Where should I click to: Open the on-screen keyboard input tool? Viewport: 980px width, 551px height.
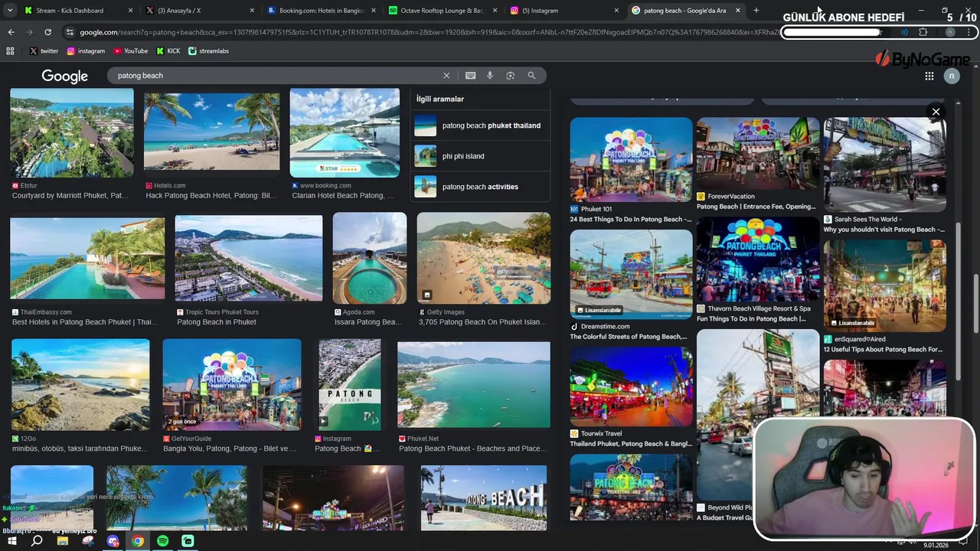[x=470, y=76]
